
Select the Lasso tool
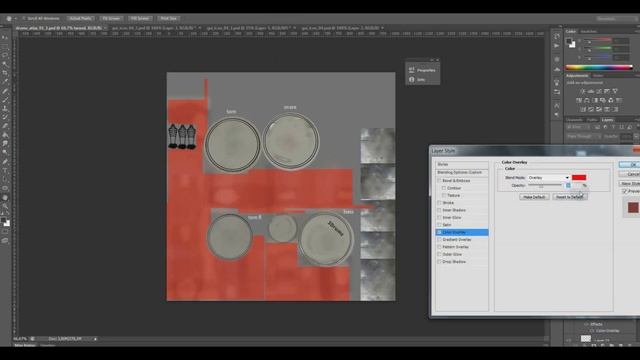click(x=5, y=55)
